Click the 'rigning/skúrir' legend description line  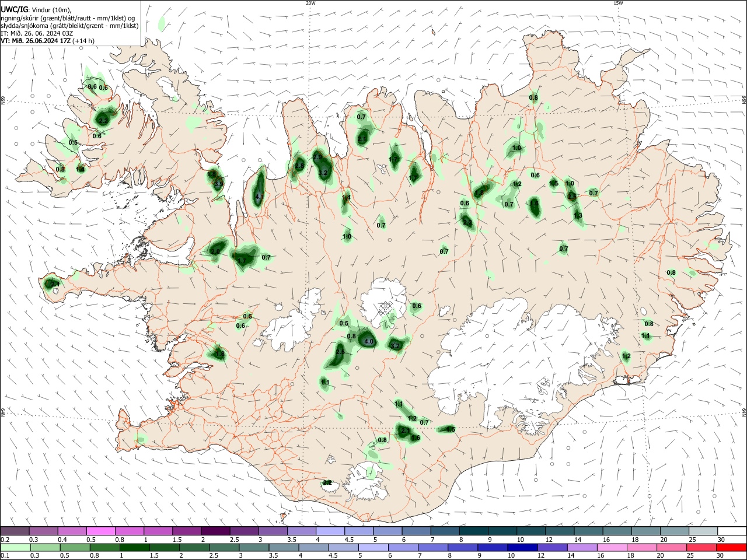[x=68, y=18]
